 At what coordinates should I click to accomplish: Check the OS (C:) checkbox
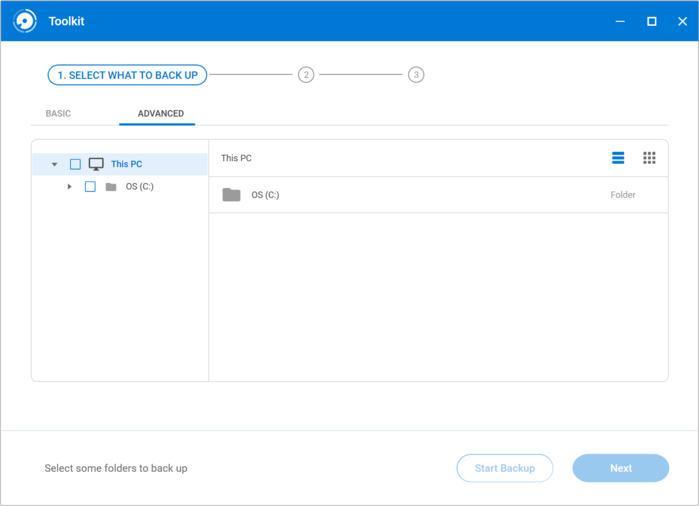(90, 187)
